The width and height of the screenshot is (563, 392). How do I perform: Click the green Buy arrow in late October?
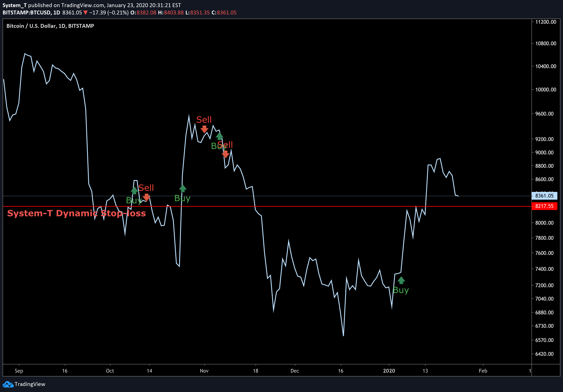tap(182, 188)
